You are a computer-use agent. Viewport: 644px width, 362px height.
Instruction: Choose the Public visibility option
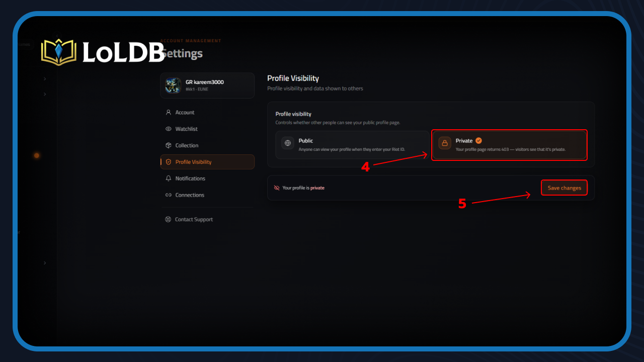(352, 145)
